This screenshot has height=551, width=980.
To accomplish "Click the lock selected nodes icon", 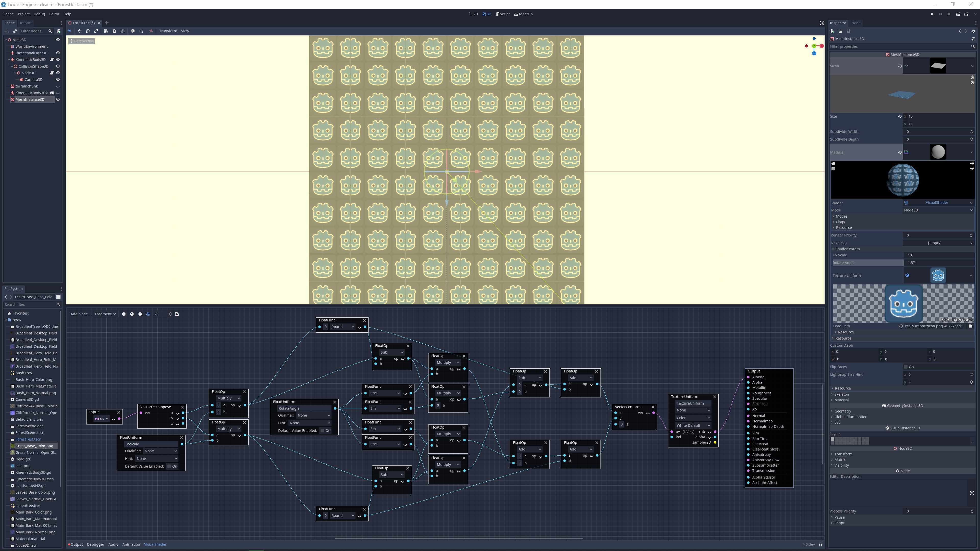I will pyautogui.click(x=115, y=31).
